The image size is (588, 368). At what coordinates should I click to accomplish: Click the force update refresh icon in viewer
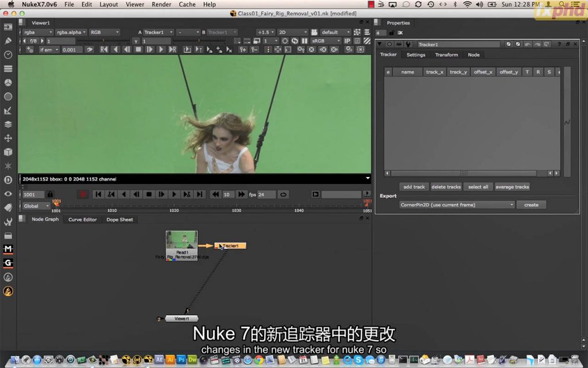pos(295,41)
